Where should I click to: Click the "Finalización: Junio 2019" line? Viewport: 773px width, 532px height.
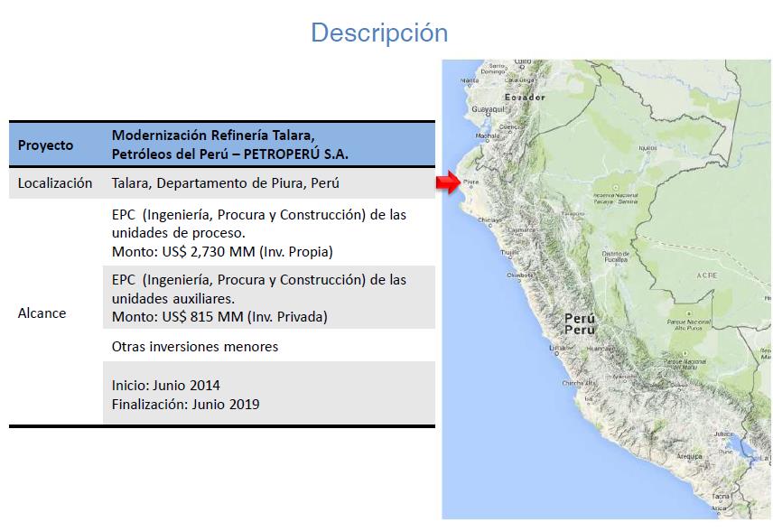pyautogui.click(x=185, y=405)
